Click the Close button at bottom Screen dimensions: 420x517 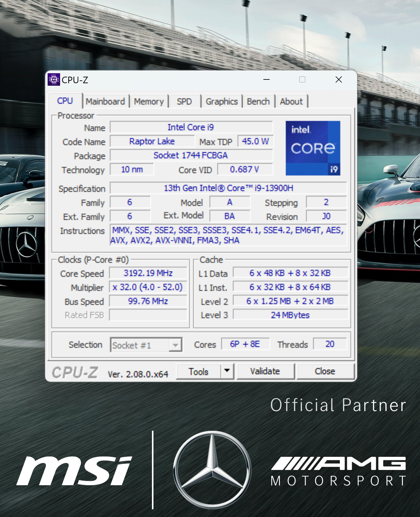coord(325,371)
